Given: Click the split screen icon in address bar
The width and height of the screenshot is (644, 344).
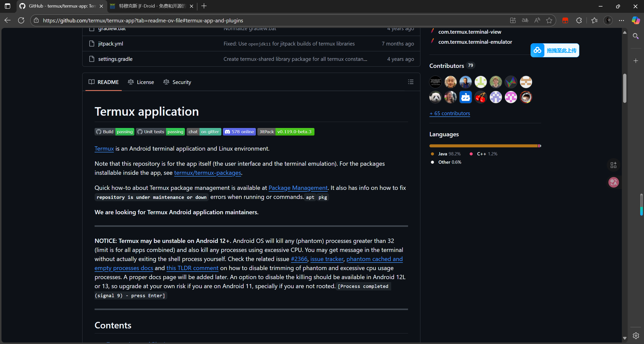Looking at the screenshot, I should [x=513, y=20].
